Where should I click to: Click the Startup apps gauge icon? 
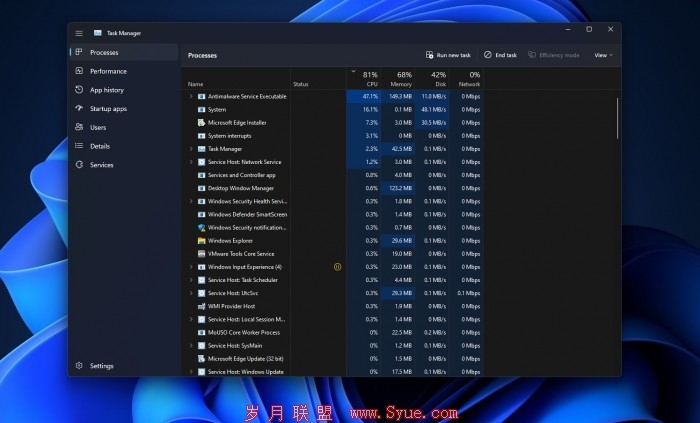point(79,108)
